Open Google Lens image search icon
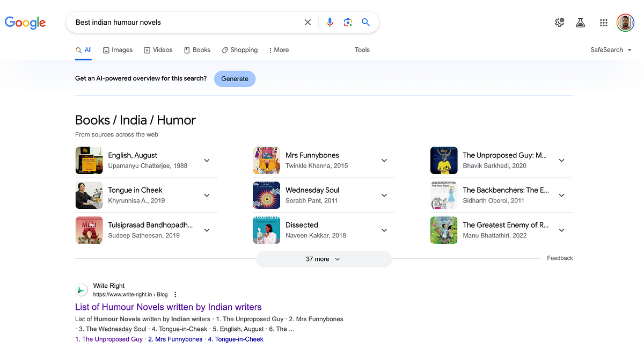 (x=348, y=23)
